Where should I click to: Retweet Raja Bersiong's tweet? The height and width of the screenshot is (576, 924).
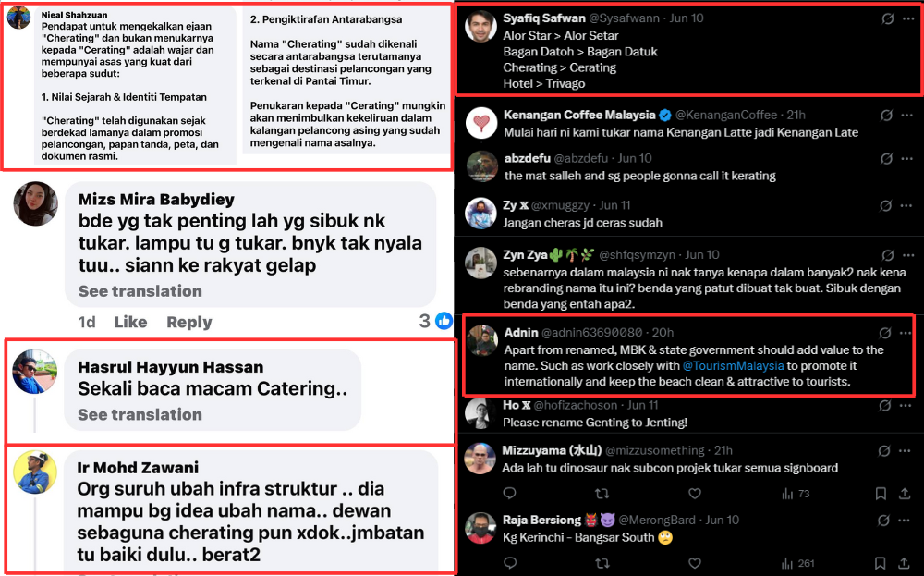pos(602,564)
